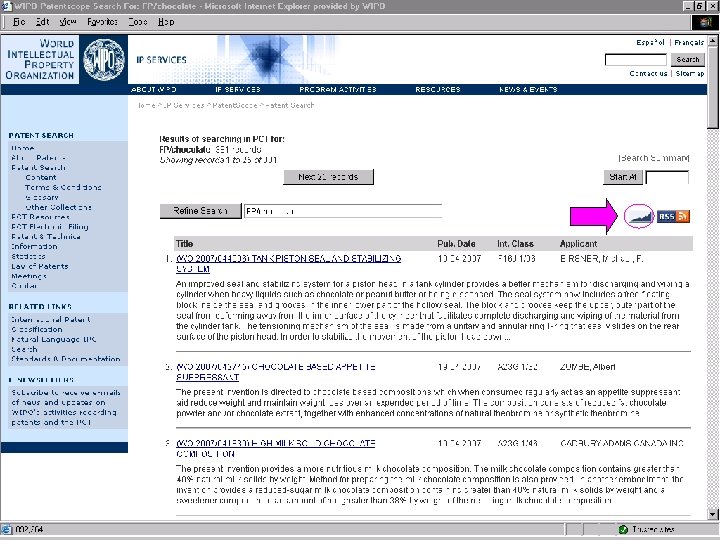Click the Refine Search button
Image resolution: width=720 pixels, height=540 pixels.
200,211
